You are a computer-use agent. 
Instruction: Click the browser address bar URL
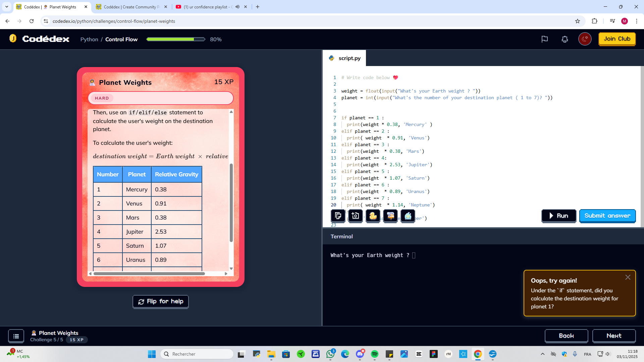(114, 21)
